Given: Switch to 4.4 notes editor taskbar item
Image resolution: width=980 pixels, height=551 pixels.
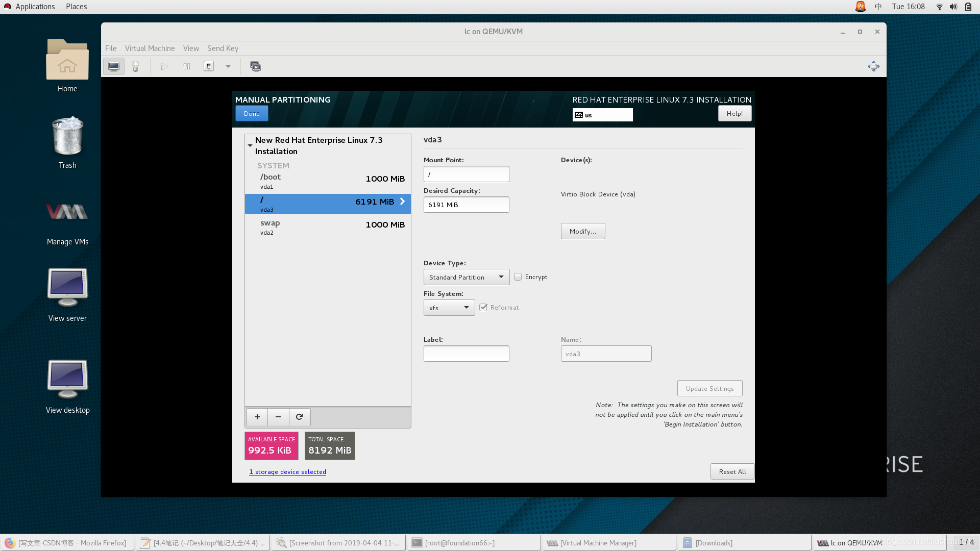Looking at the screenshot, I should point(203,543).
